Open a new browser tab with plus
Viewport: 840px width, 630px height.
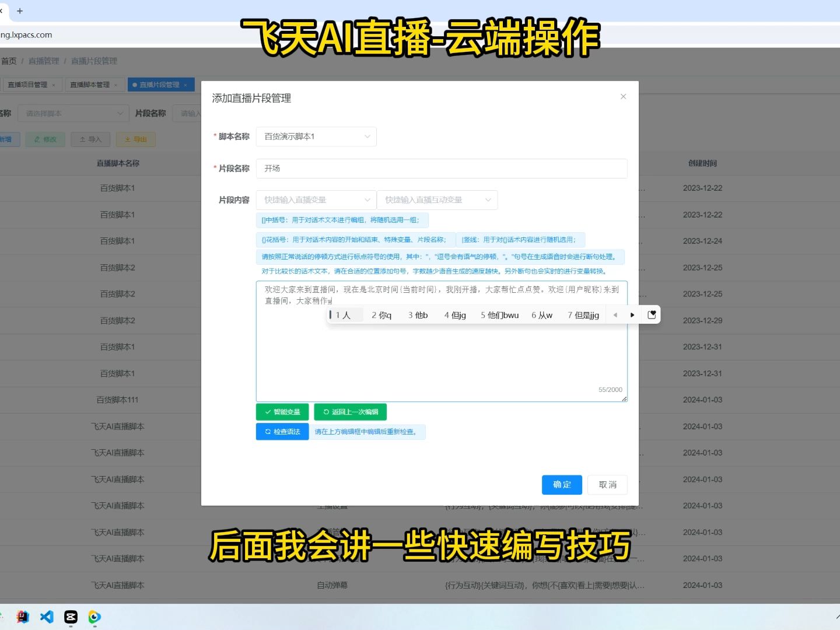coord(20,10)
